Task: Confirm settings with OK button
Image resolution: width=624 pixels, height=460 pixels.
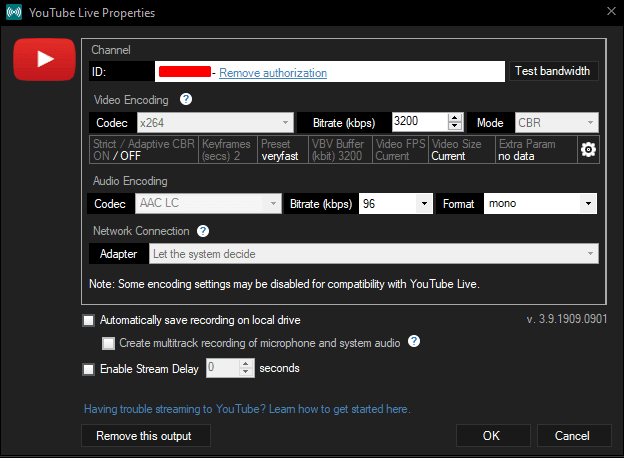Action: pos(493,436)
